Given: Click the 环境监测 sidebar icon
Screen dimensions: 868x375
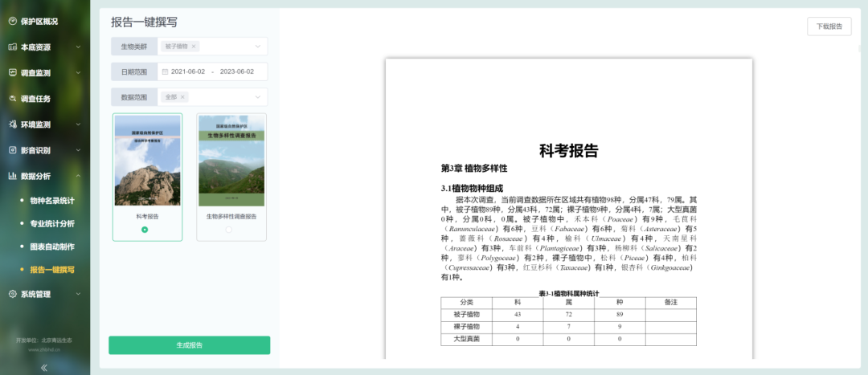Looking at the screenshot, I should tap(13, 124).
